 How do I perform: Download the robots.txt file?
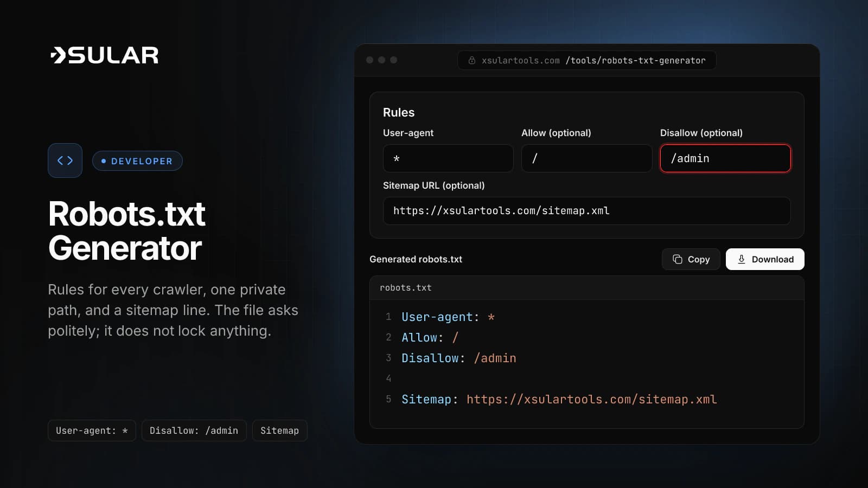tap(765, 259)
